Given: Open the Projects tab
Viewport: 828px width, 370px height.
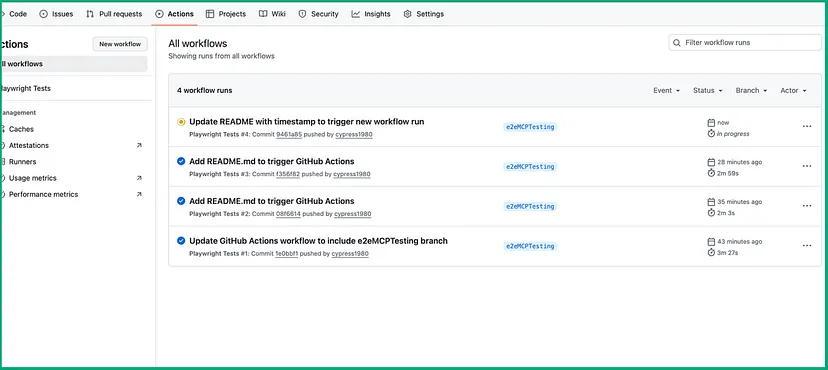Looking at the screenshot, I should 225,14.
